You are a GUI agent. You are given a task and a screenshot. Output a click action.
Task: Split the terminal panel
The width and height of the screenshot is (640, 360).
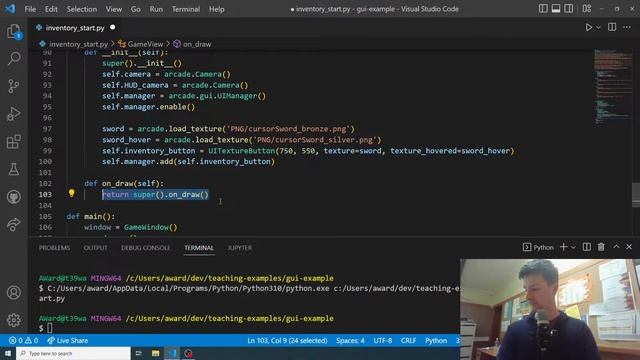point(587,247)
